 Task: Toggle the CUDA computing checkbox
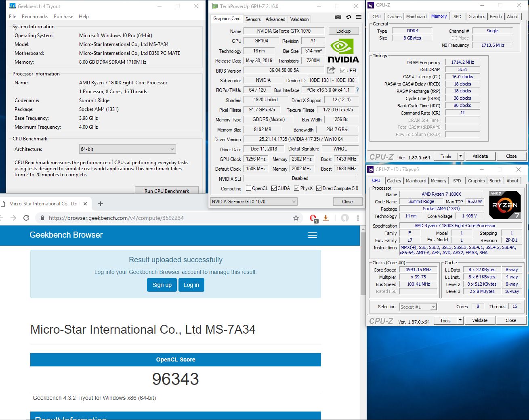click(274, 188)
